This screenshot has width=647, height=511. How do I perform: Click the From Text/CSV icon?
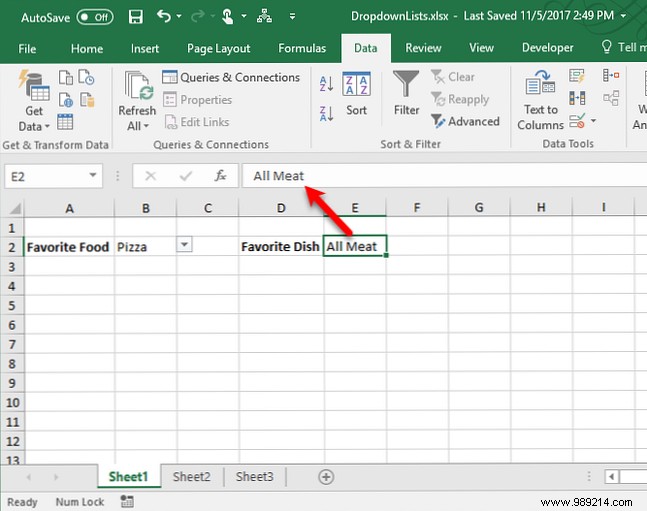tap(66, 77)
